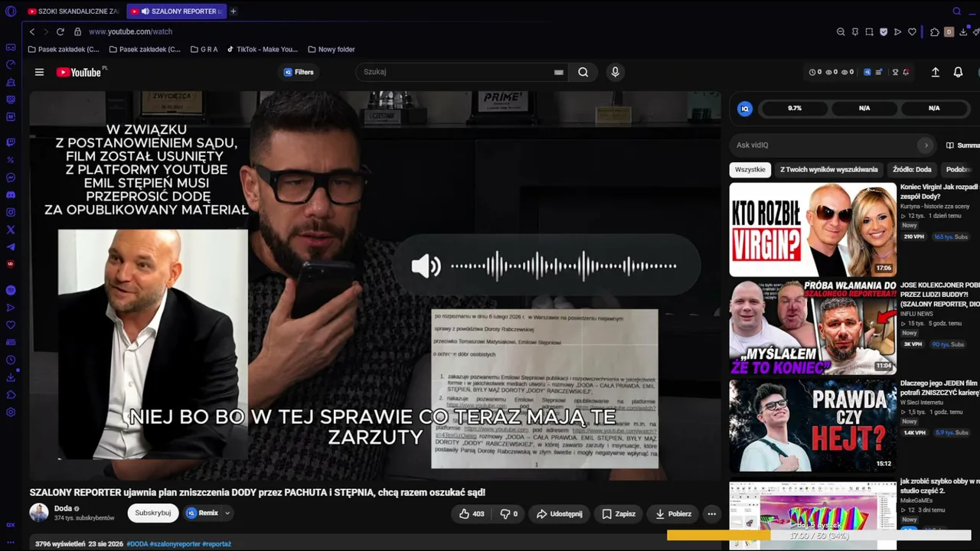Image resolution: width=980 pixels, height=551 pixels.
Task: Reload the page
Action: coord(60,31)
